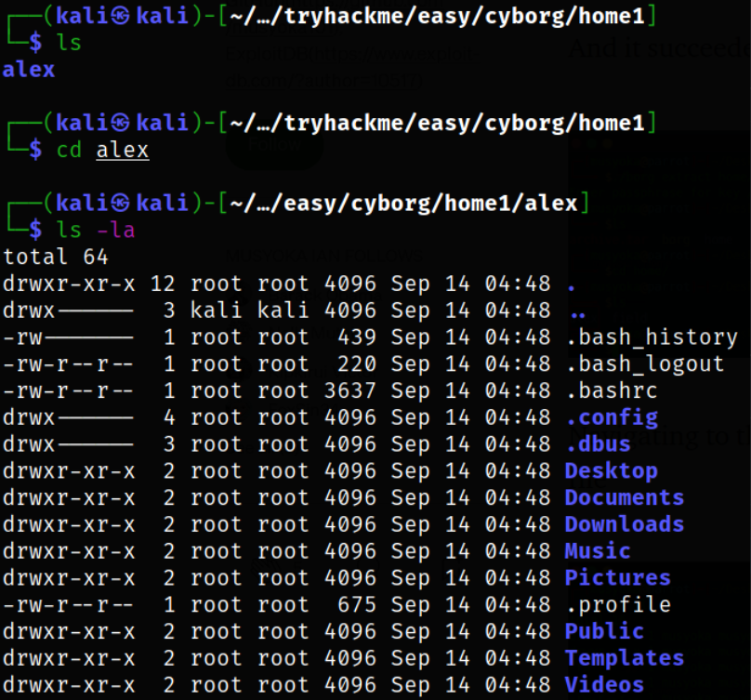
Task: Click link count 12 in current directory row
Action: point(163,284)
